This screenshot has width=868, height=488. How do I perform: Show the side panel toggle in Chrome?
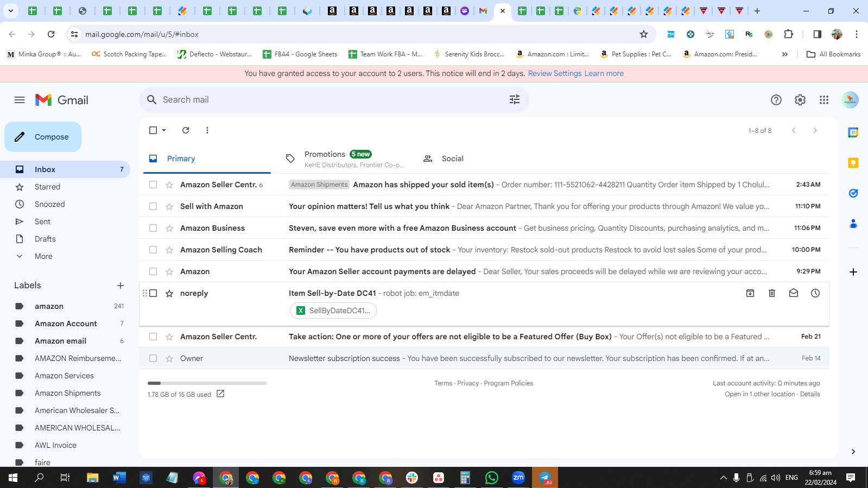pyautogui.click(x=817, y=34)
